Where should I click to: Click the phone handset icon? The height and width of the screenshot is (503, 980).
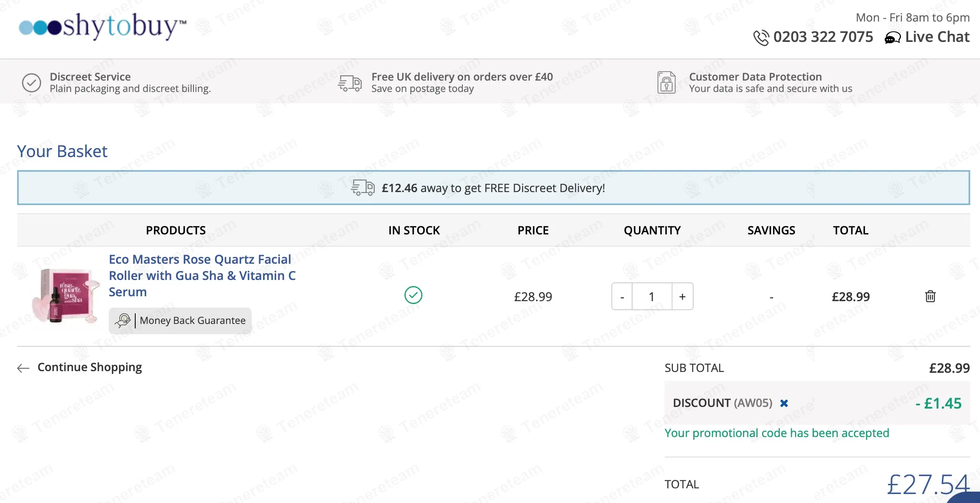click(761, 37)
